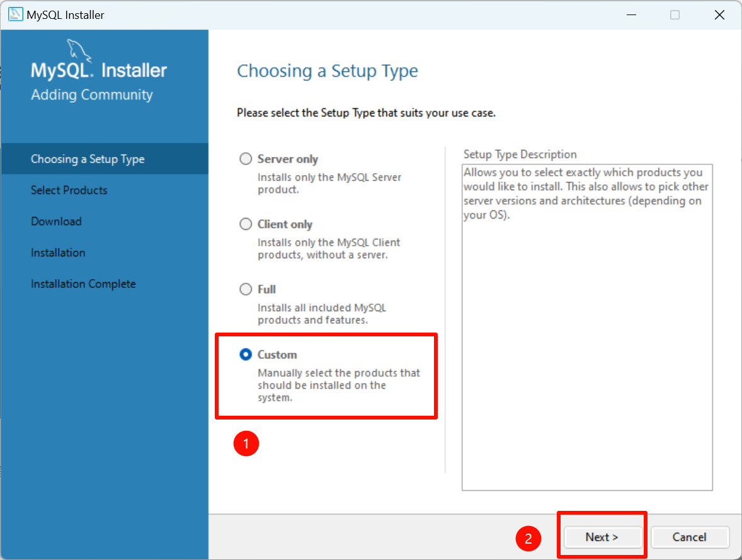Click the MySQL Installer title bar icon
This screenshot has width=742, height=560.
pyautogui.click(x=16, y=14)
